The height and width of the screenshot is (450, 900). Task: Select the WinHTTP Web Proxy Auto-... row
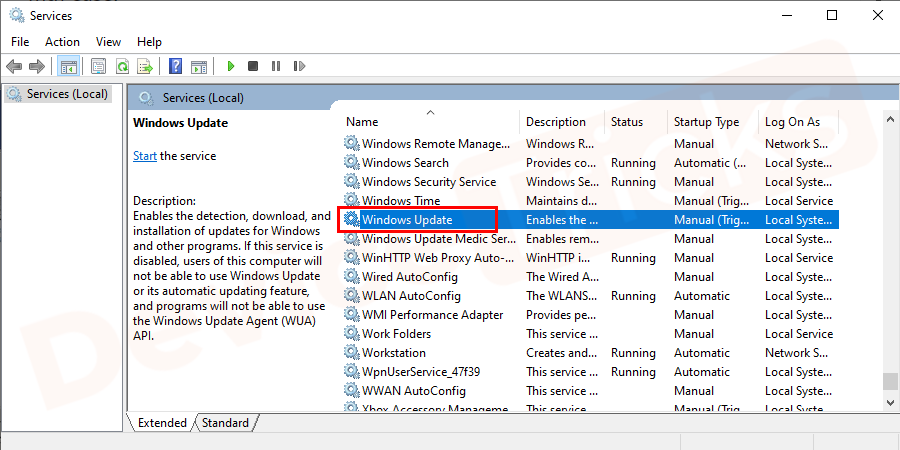[x=591, y=258]
